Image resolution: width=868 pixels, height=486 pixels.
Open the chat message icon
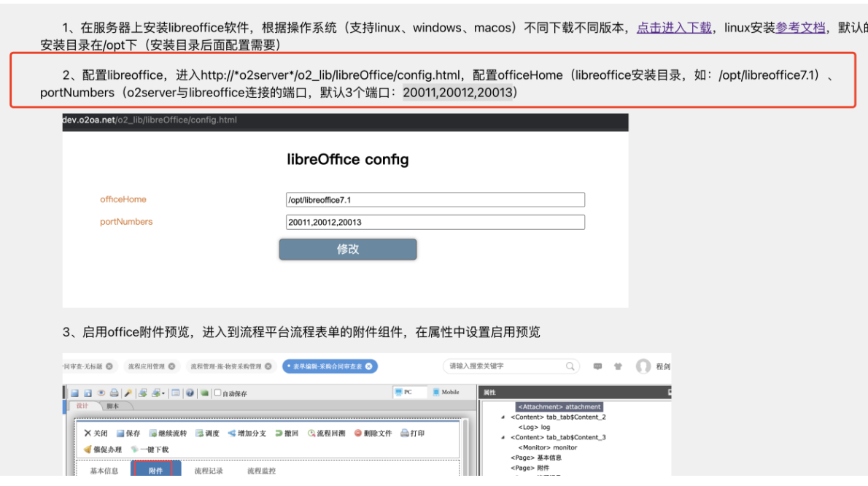(x=597, y=366)
